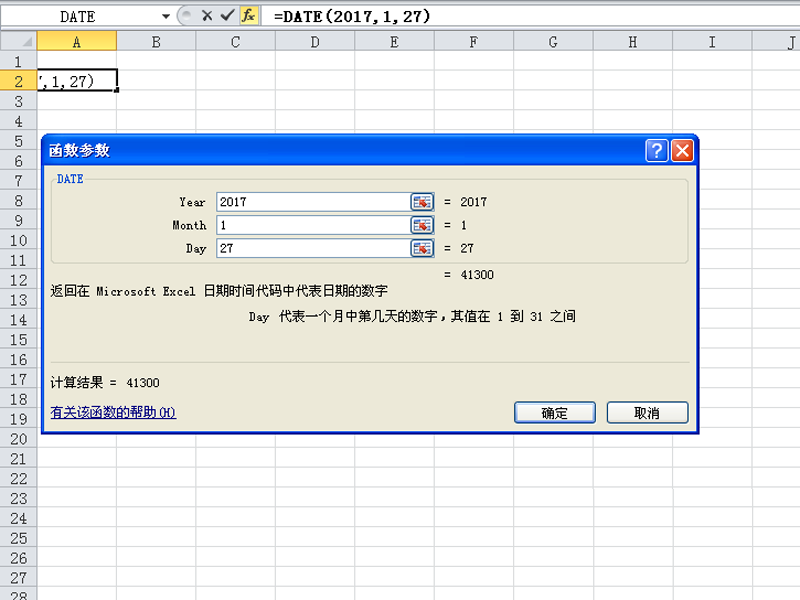Click the Select All corner above row headers
800x600 pixels.
[20, 41]
